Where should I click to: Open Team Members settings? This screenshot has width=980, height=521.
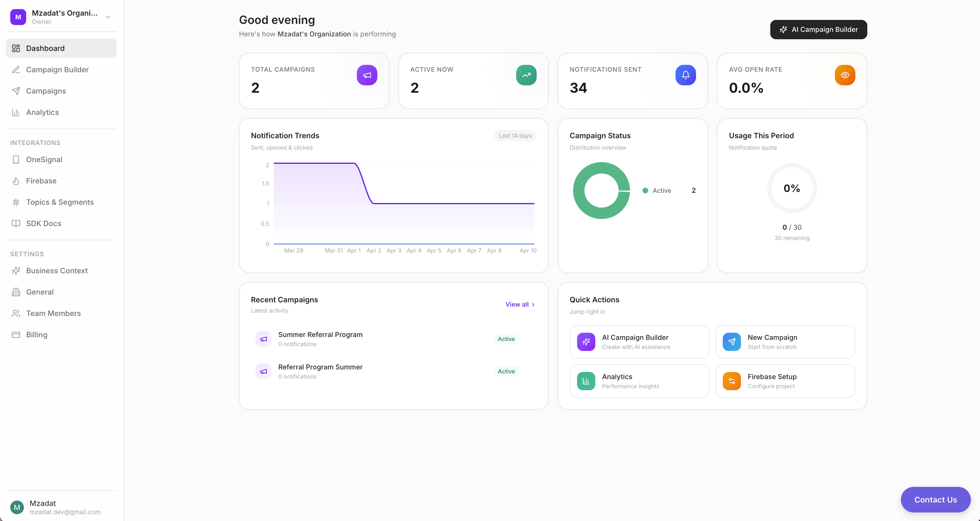61,313
